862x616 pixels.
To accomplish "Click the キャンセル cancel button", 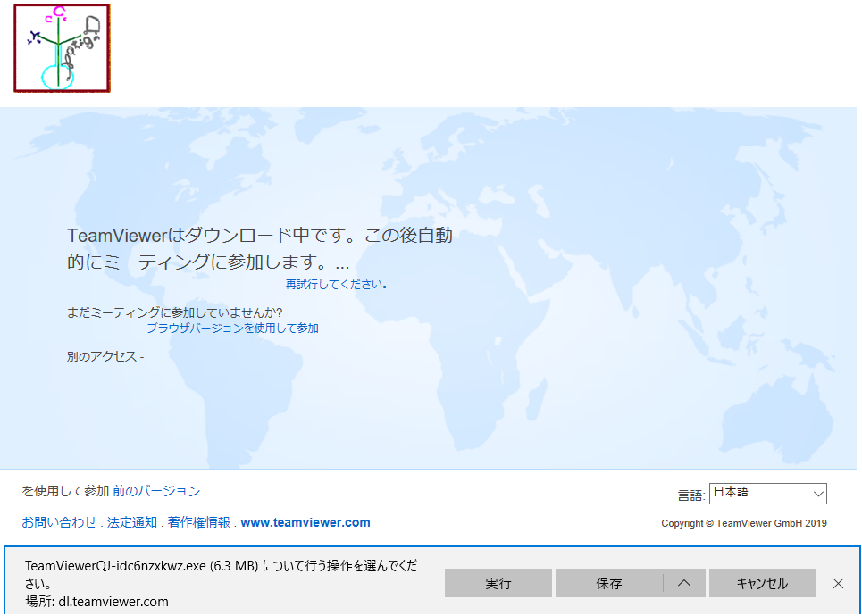I will pyautogui.click(x=763, y=583).
